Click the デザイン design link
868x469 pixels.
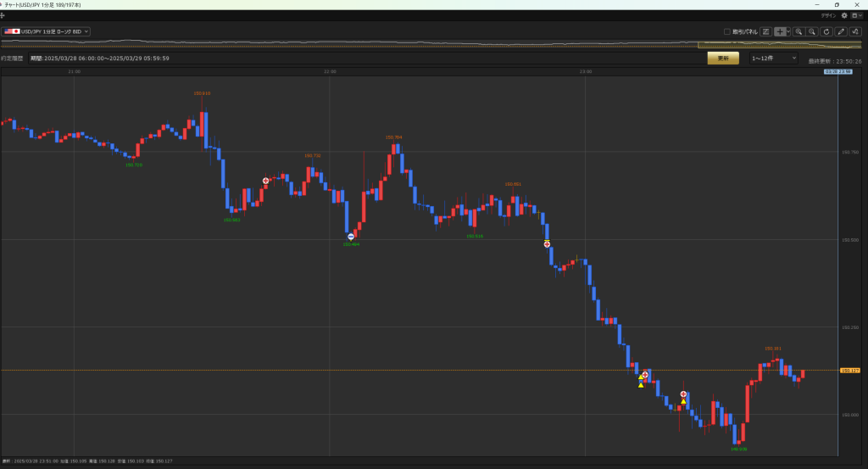pos(828,15)
